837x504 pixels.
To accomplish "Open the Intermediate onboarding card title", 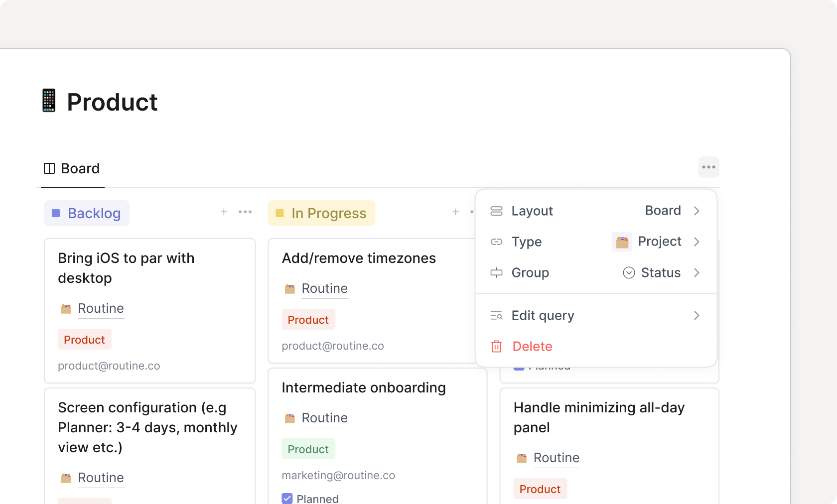I will point(364,387).
